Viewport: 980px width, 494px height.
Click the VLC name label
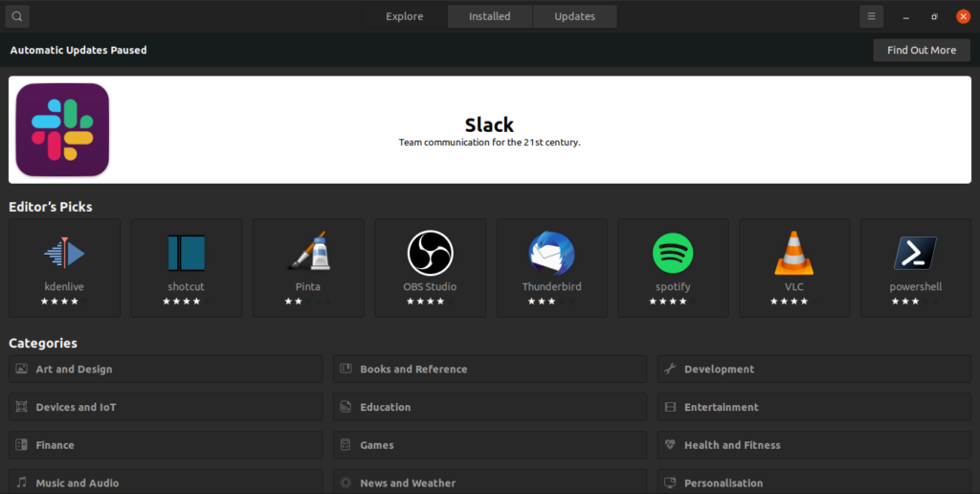click(x=794, y=287)
